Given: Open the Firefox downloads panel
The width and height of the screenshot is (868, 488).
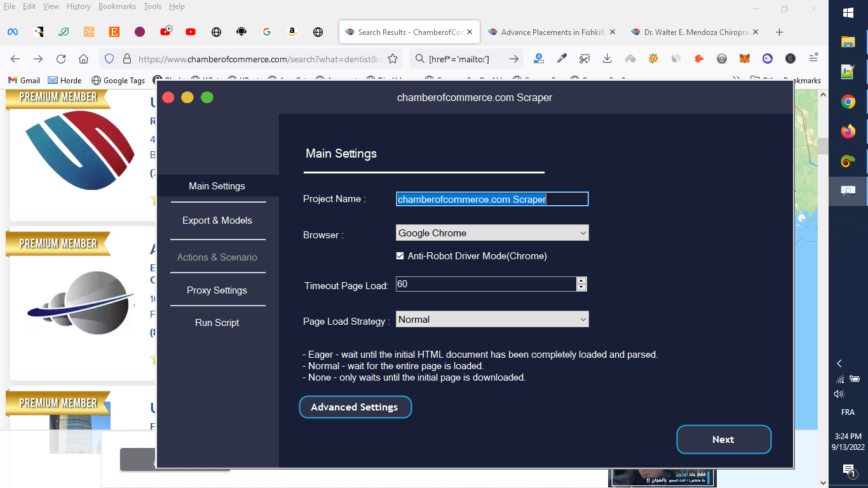Looking at the screenshot, I should [607, 59].
